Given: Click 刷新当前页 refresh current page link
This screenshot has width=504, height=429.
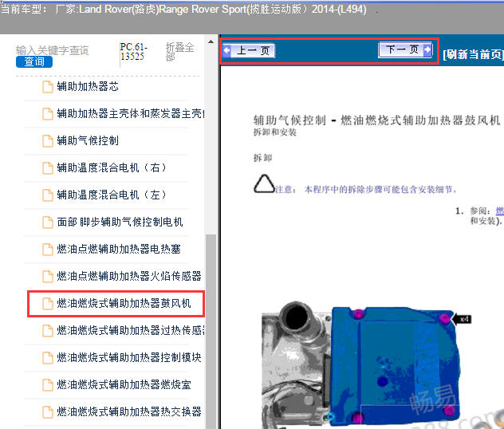Looking at the screenshot, I should tap(473, 54).
